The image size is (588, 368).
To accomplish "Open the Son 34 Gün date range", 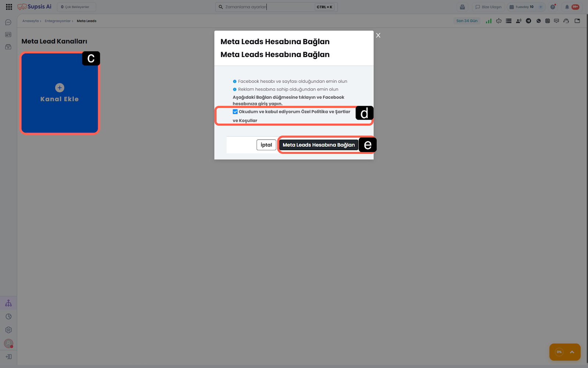I will click(467, 21).
